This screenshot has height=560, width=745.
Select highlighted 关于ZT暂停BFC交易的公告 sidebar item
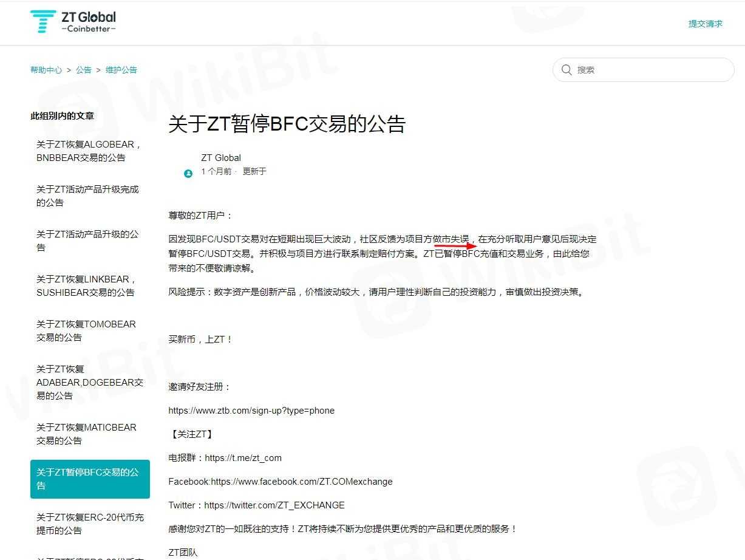89,479
